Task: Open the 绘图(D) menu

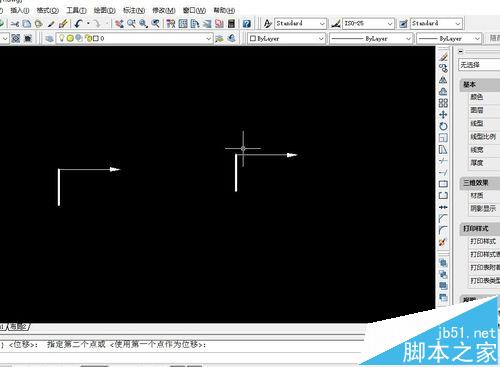Action: pos(105,10)
